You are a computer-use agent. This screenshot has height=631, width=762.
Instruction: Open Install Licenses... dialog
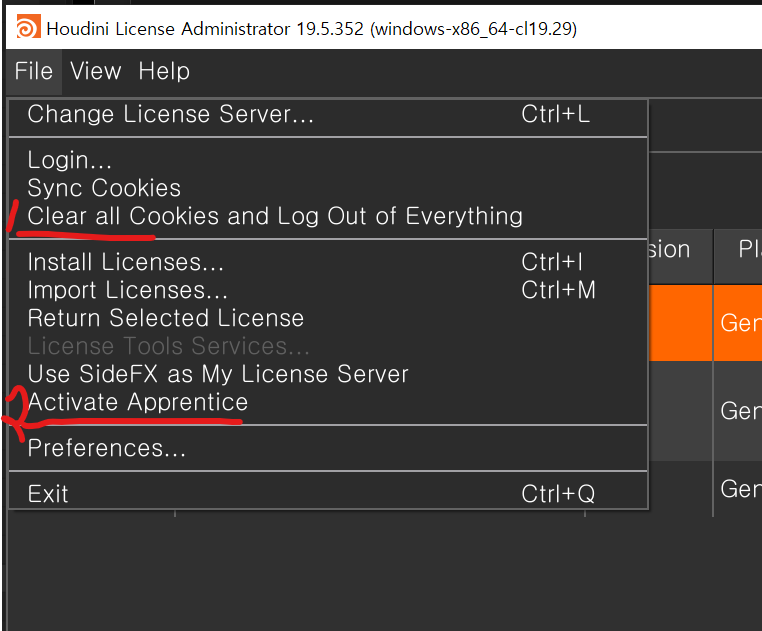coord(328,262)
